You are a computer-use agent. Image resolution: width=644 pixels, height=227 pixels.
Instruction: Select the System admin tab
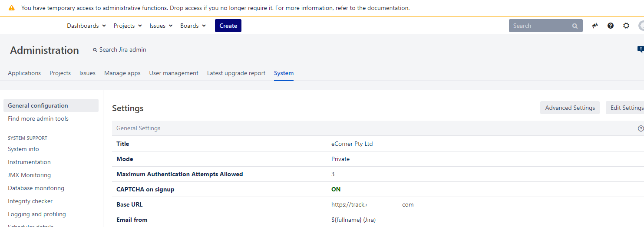pyautogui.click(x=284, y=73)
